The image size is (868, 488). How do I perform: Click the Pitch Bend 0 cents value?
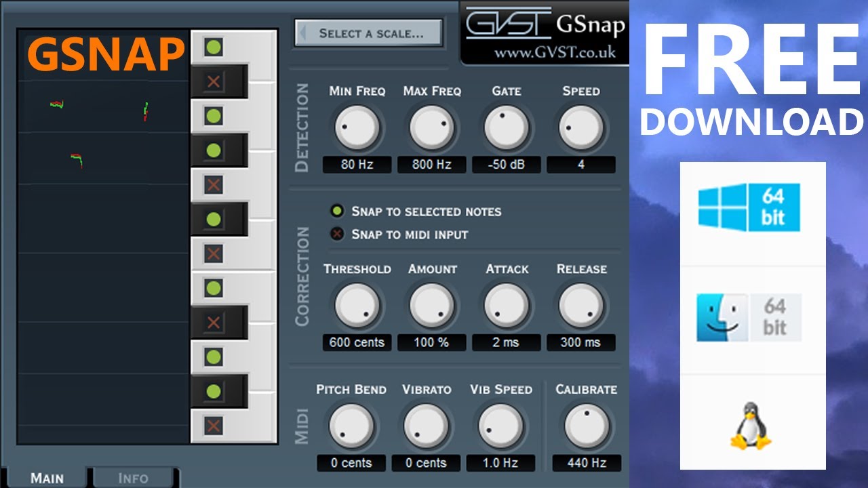tap(351, 463)
